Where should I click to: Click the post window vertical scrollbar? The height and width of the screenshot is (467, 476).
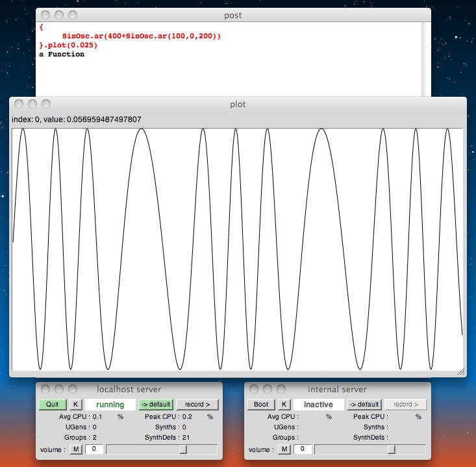[x=426, y=58]
